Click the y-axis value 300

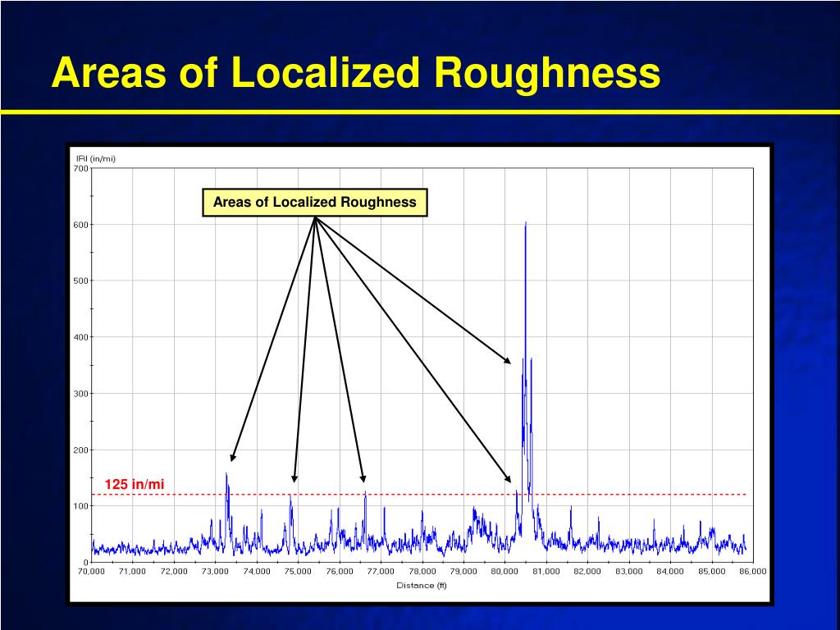pyautogui.click(x=81, y=394)
